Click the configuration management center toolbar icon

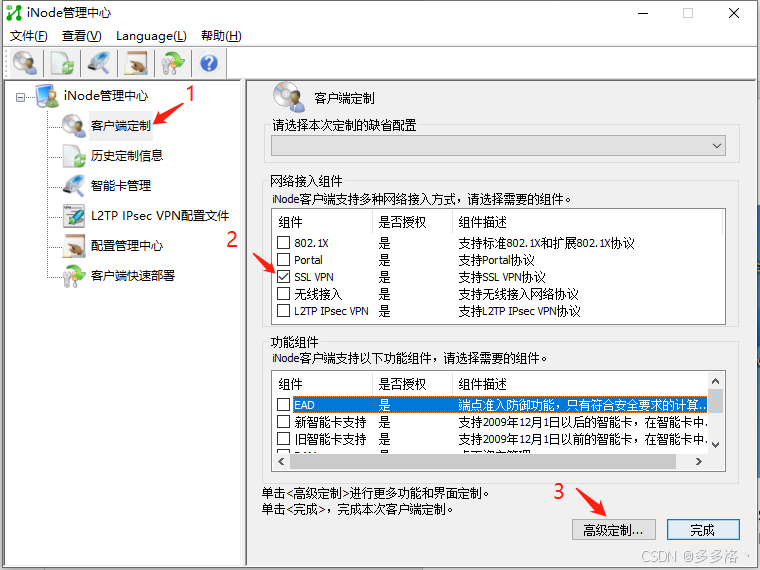(136, 63)
